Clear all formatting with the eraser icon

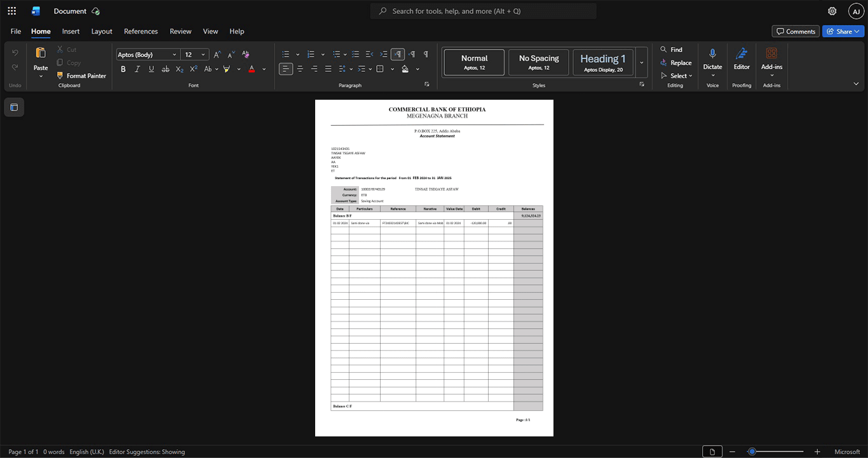(x=245, y=55)
